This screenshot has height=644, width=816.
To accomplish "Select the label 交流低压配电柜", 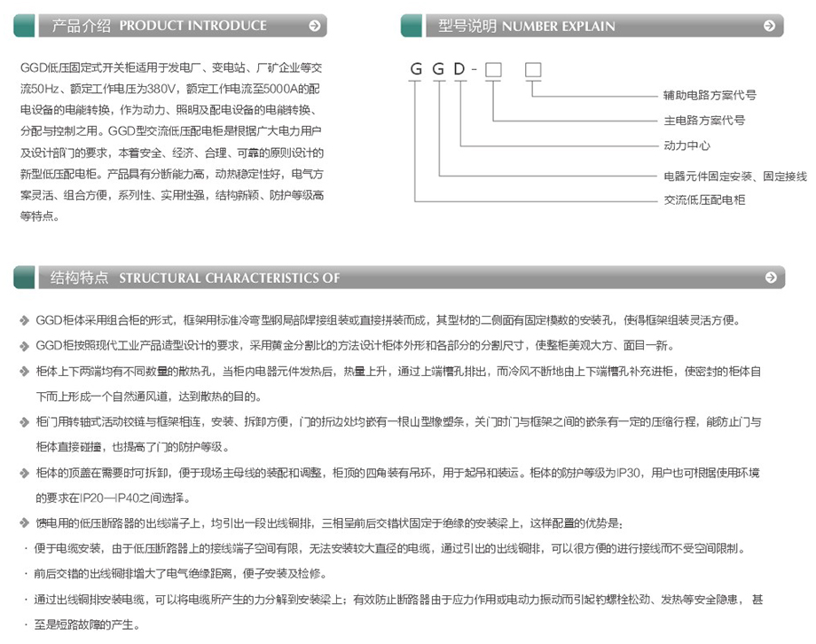I will point(704,200).
